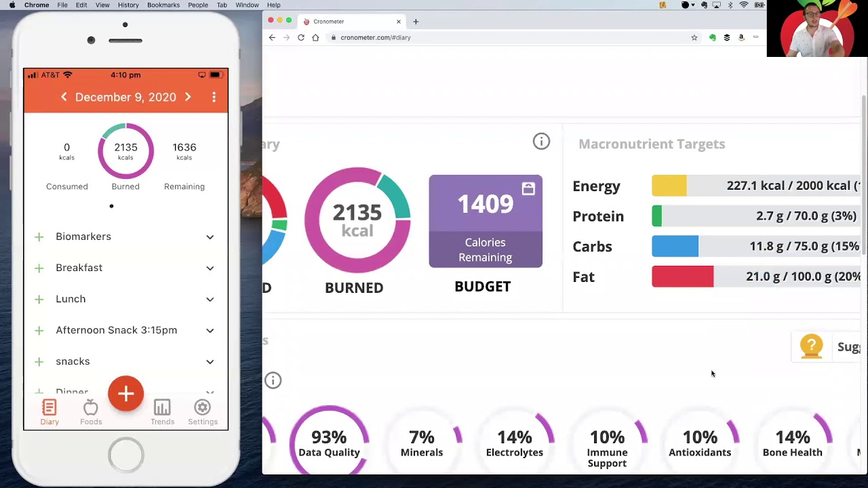Screen dimensions: 868x488
Task: Reload the Cronometer page
Action: click(301, 37)
